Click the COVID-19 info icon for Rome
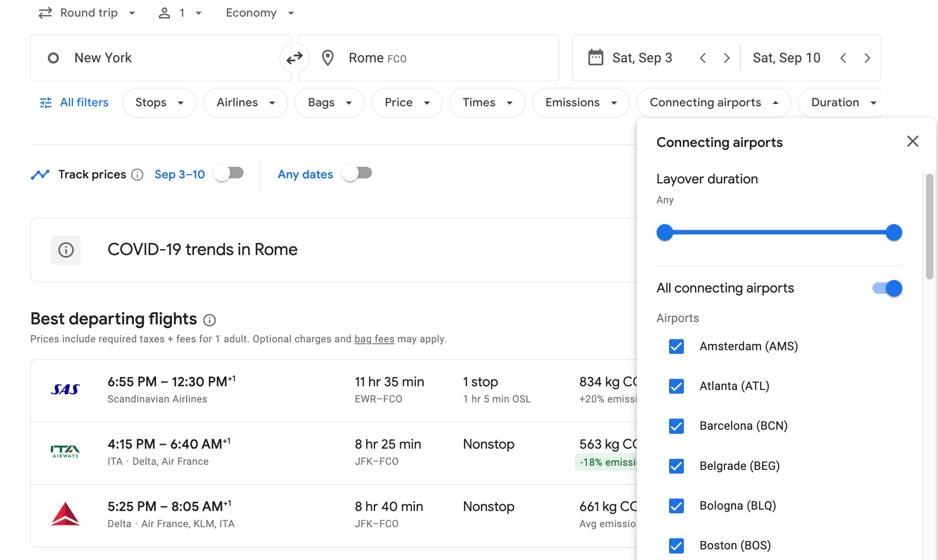938x560 pixels. 66,250
